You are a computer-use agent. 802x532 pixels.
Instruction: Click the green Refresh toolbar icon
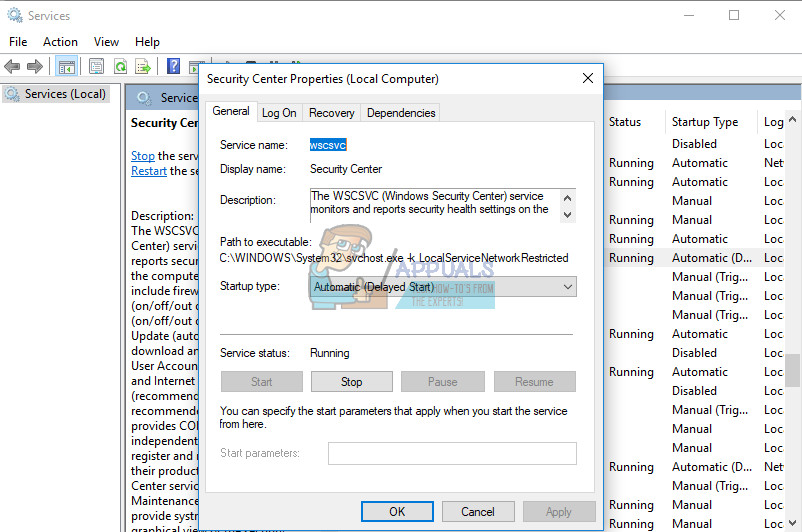tap(120, 66)
